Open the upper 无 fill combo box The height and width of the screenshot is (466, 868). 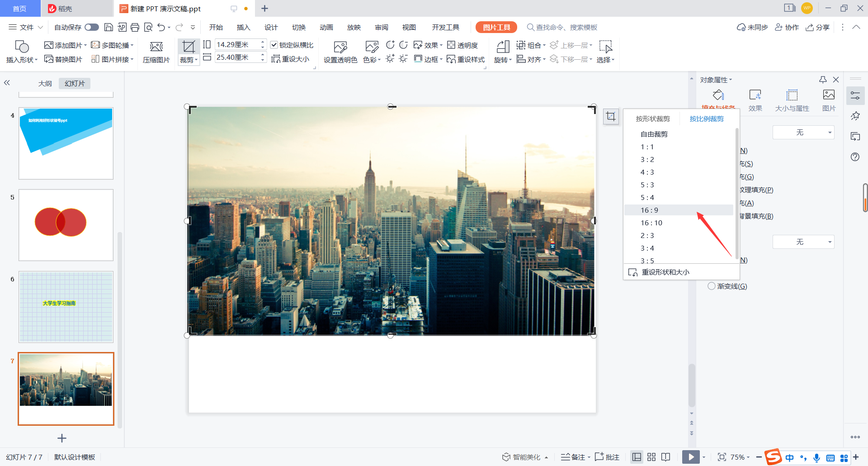click(x=803, y=133)
